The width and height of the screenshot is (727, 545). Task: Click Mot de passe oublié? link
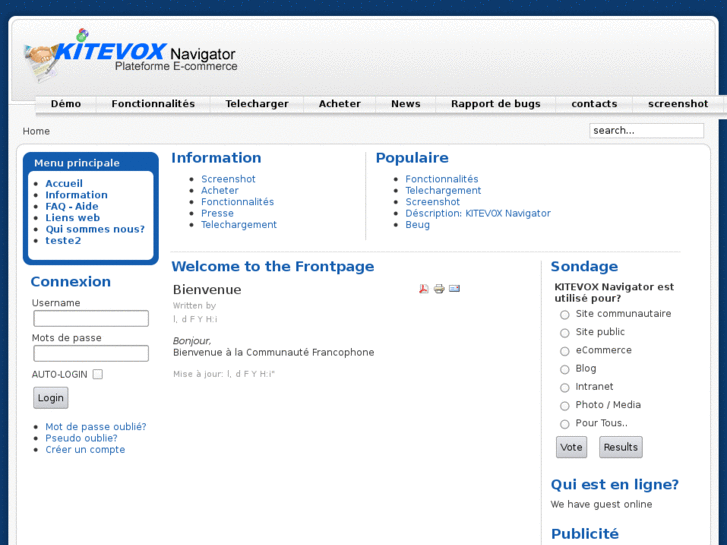click(x=96, y=427)
